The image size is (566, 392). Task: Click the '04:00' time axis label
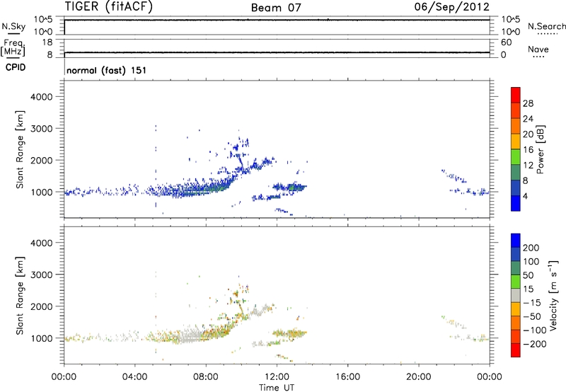pyautogui.click(x=134, y=377)
